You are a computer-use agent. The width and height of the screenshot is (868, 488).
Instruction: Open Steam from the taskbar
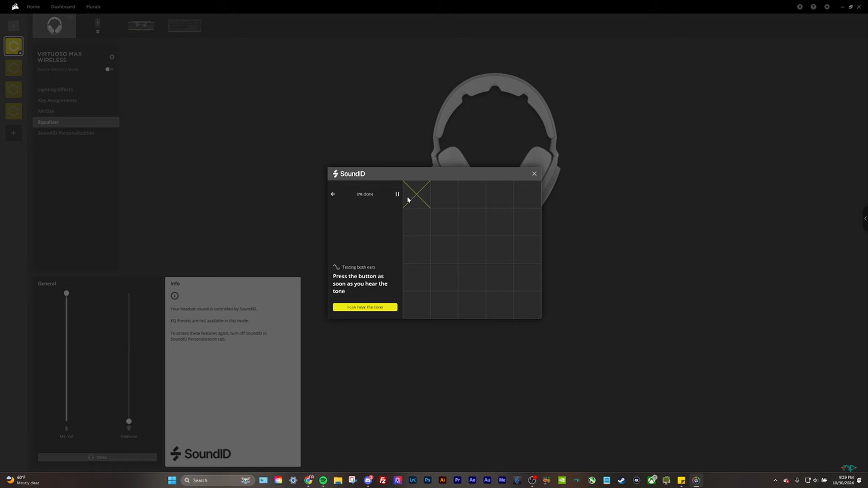pos(621,480)
